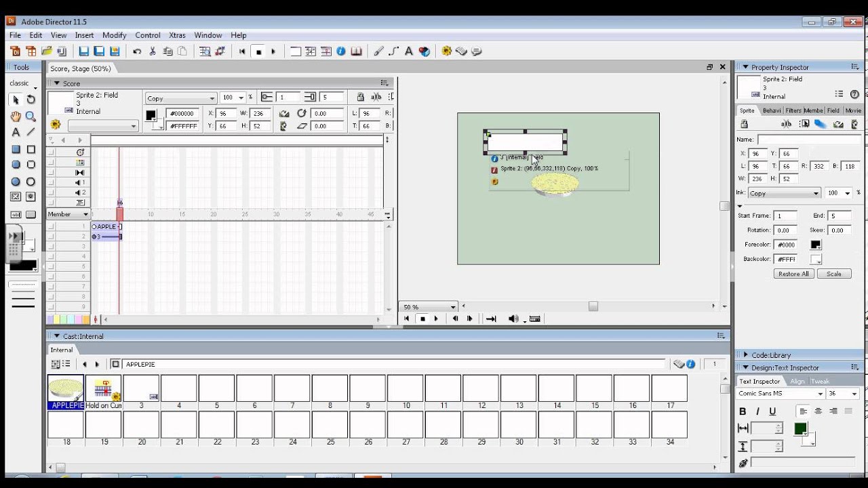Select the Push Button tool
Screen dimensions: 868x488
point(31,214)
